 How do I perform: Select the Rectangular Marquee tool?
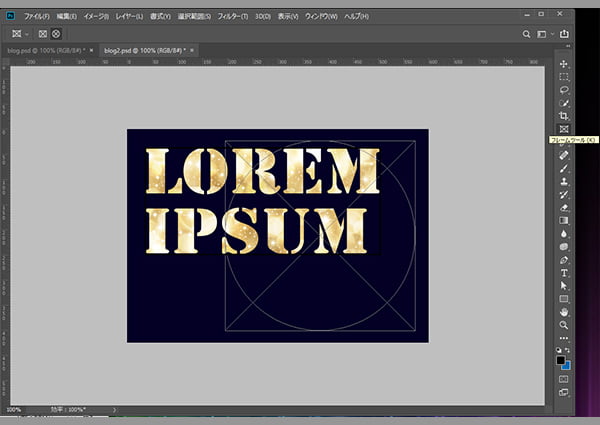click(564, 77)
